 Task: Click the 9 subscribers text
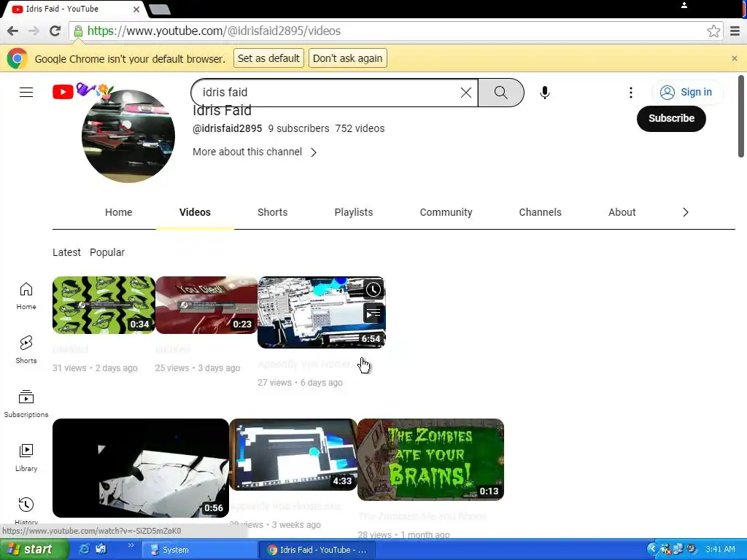pyautogui.click(x=298, y=128)
